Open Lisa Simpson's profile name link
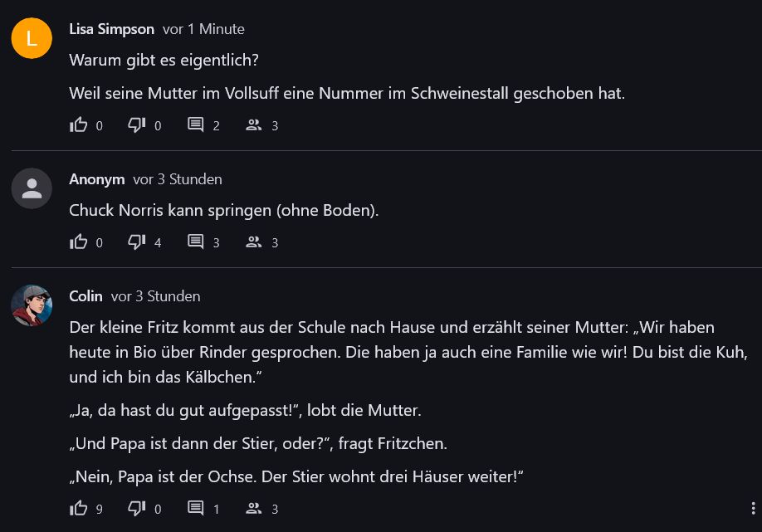This screenshot has height=532, width=762. [111, 29]
